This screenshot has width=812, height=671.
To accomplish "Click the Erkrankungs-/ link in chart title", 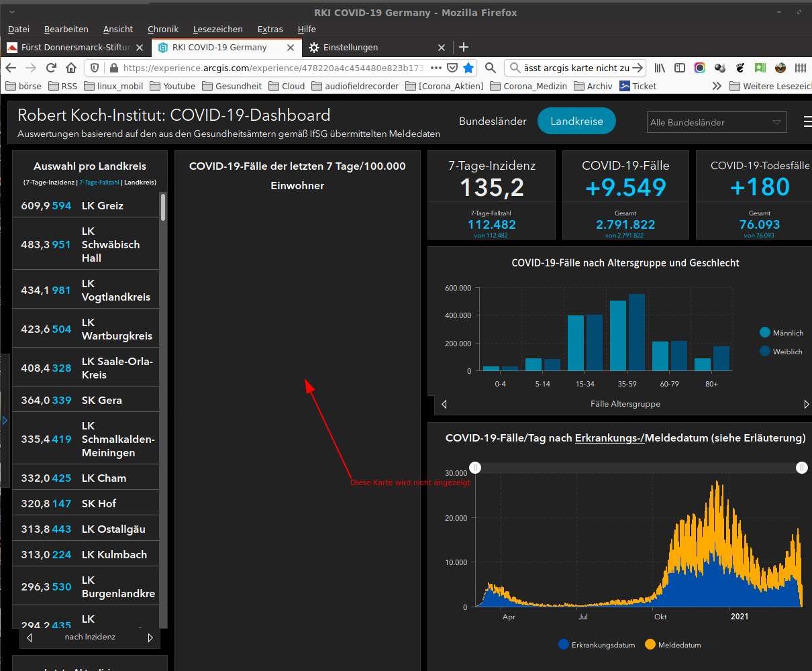I will [609, 438].
